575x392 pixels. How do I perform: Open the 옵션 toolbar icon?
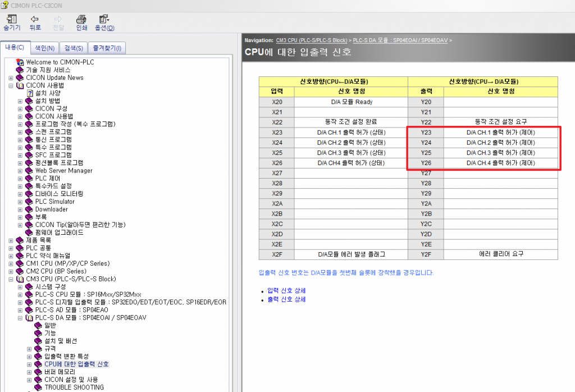[x=103, y=21]
